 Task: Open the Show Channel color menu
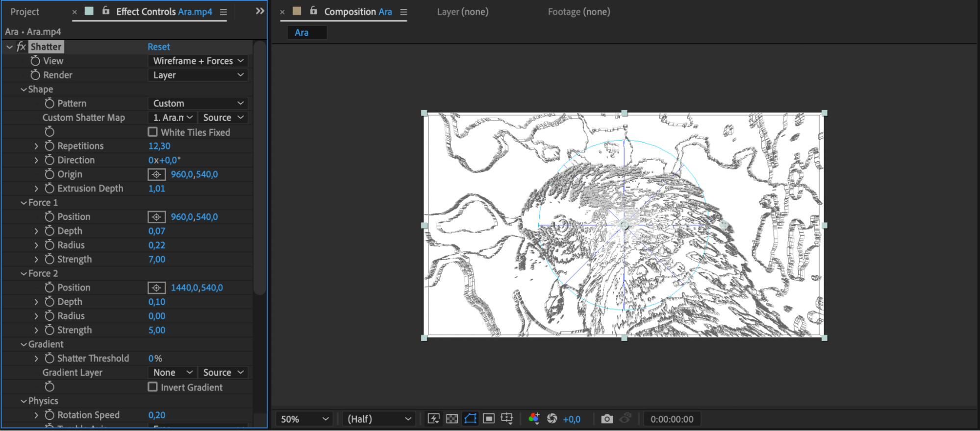(534, 419)
